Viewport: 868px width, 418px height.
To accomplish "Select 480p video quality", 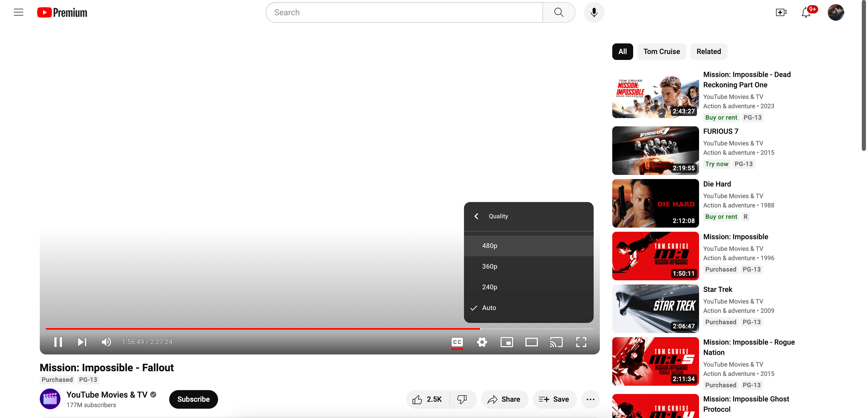I will coord(489,245).
